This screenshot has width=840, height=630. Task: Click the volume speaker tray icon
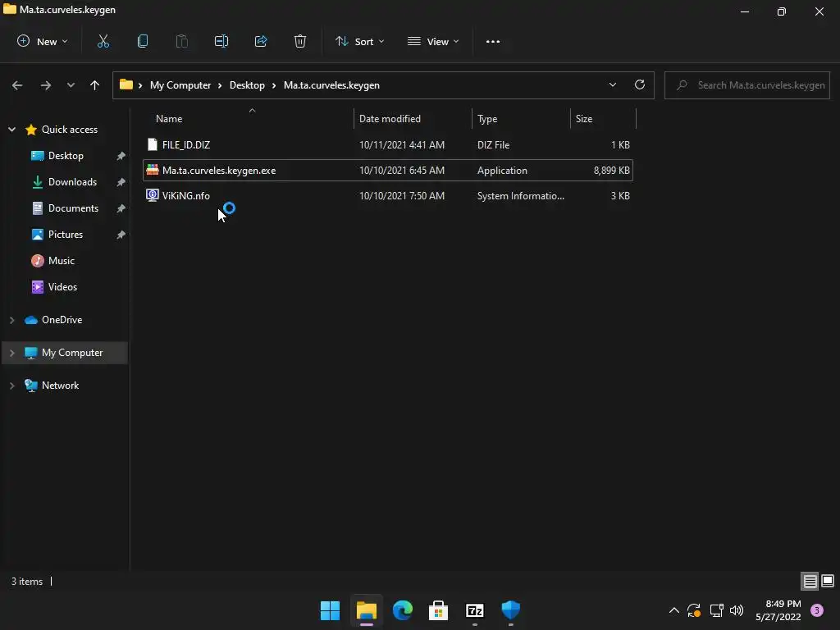click(737, 610)
